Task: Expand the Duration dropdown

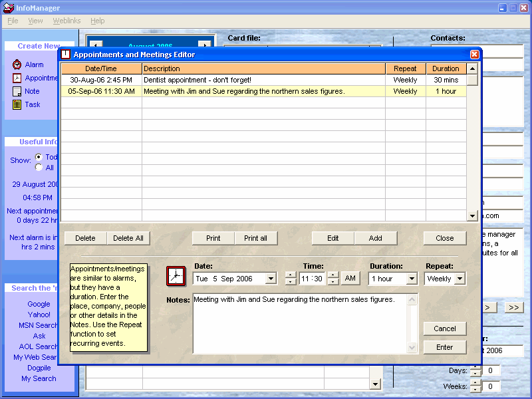Action: click(411, 279)
